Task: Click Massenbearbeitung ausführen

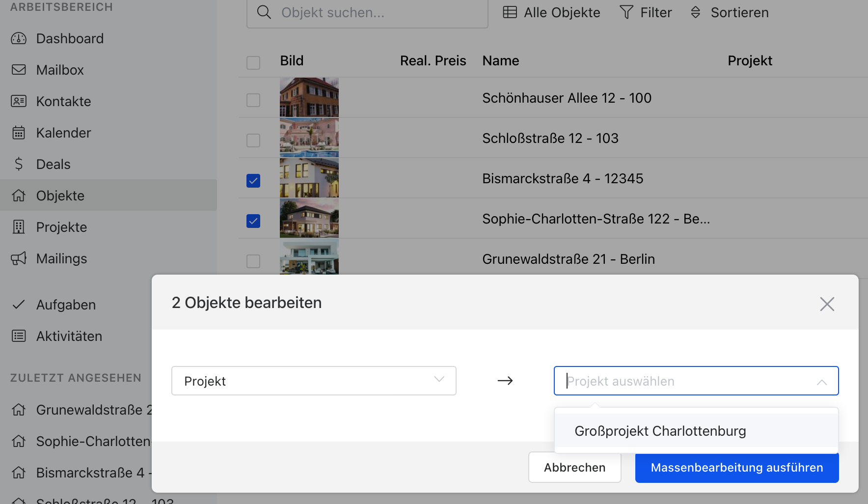Action: (x=736, y=468)
